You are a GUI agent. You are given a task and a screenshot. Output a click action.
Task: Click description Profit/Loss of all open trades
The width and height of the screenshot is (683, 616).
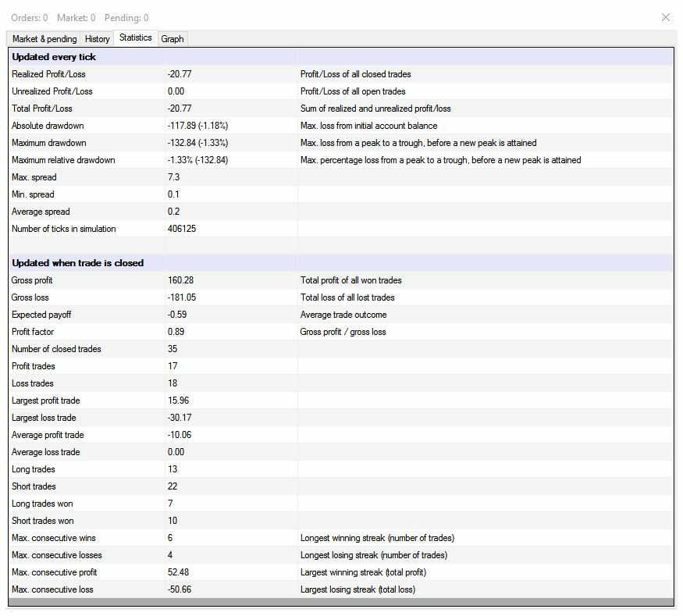[353, 91]
